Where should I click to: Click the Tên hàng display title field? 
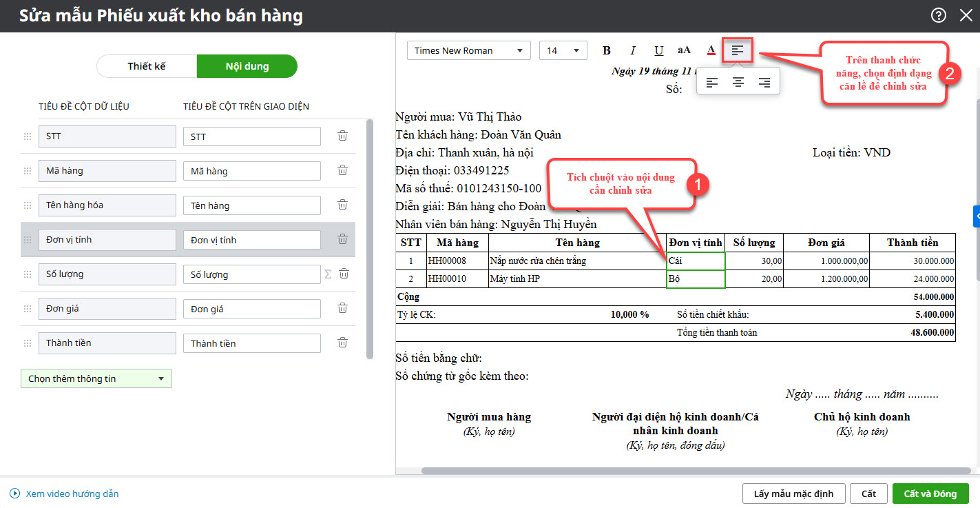251,205
